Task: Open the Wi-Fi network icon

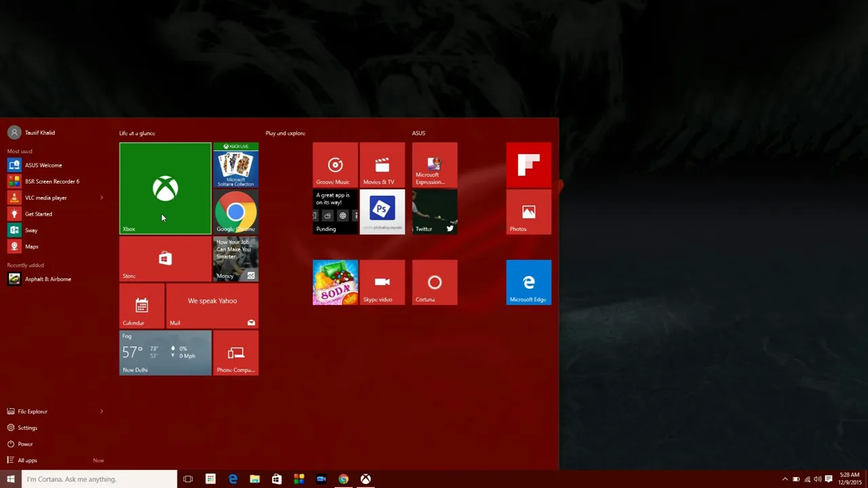Action: (807, 479)
